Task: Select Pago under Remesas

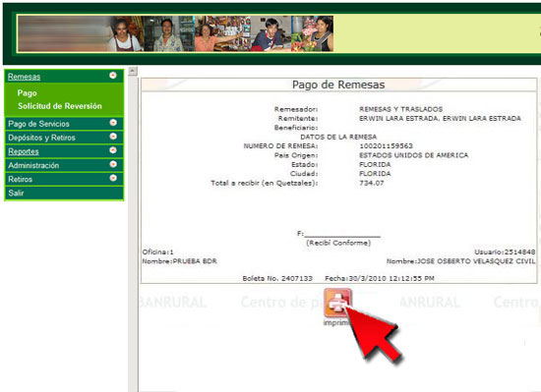Action: click(27, 93)
